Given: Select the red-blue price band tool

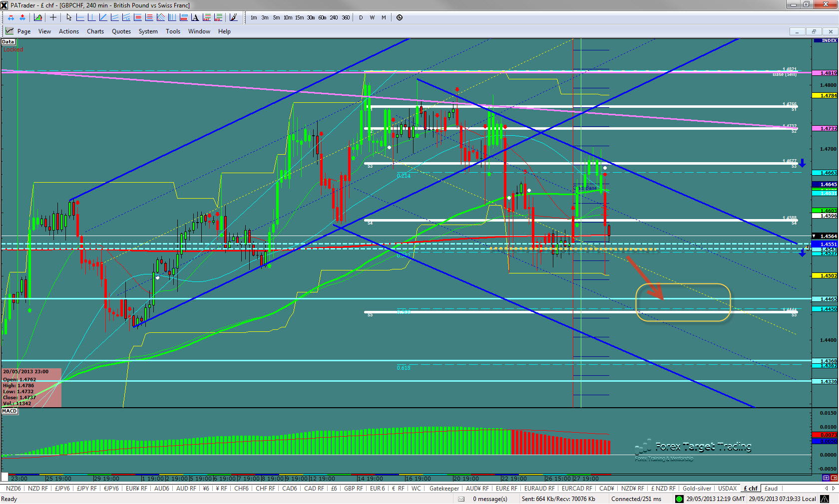Looking at the screenshot, I should pos(184,17).
